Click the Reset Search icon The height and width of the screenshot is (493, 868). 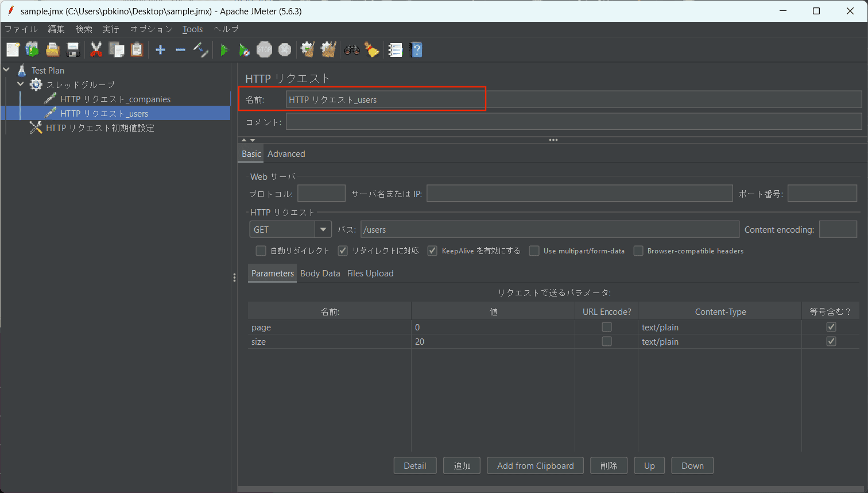tap(372, 50)
